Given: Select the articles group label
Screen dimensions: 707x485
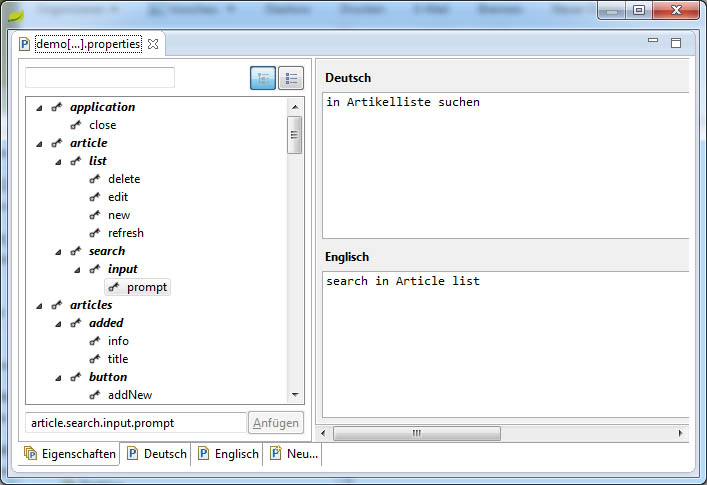Looking at the screenshot, I should (x=91, y=305).
